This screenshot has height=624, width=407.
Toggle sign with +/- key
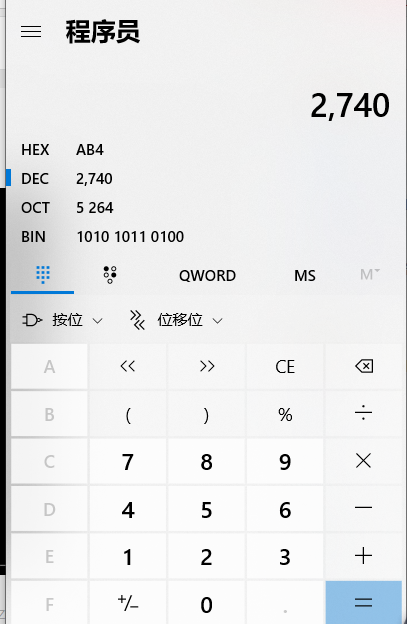[x=128, y=603]
